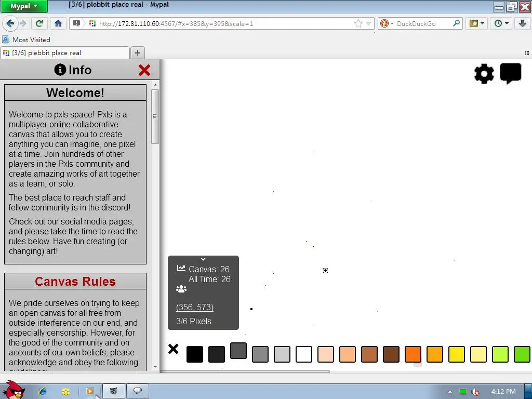Screen dimensions: 532x399
Task: Open the speech bubble taskbar app
Action: point(137,391)
